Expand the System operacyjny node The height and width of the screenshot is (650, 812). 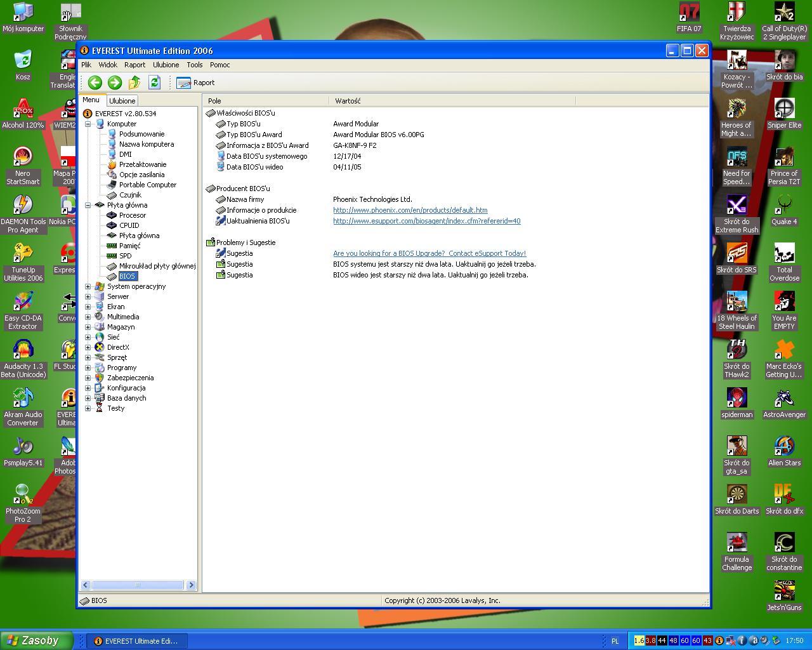[x=88, y=286]
